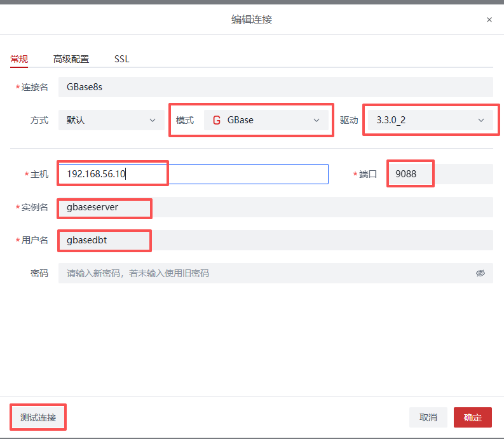Close the 编辑连接 dialog
The width and height of the screenshot is (504, 439).
click(489, 20)
